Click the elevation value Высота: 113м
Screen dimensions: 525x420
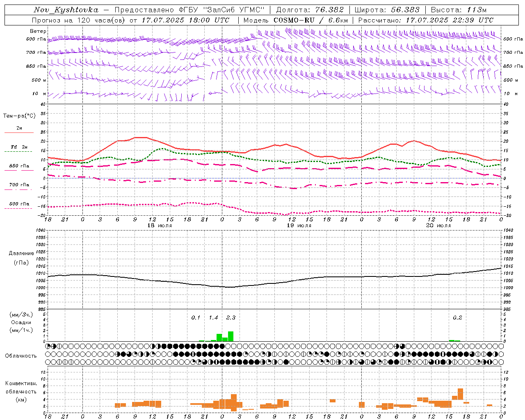[459, 10]
